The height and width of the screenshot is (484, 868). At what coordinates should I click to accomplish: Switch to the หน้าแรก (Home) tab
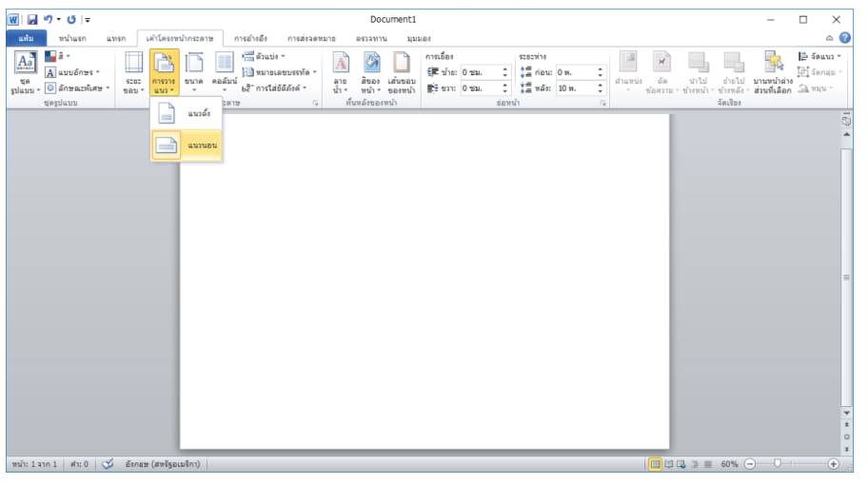click(x=74, y=38)
